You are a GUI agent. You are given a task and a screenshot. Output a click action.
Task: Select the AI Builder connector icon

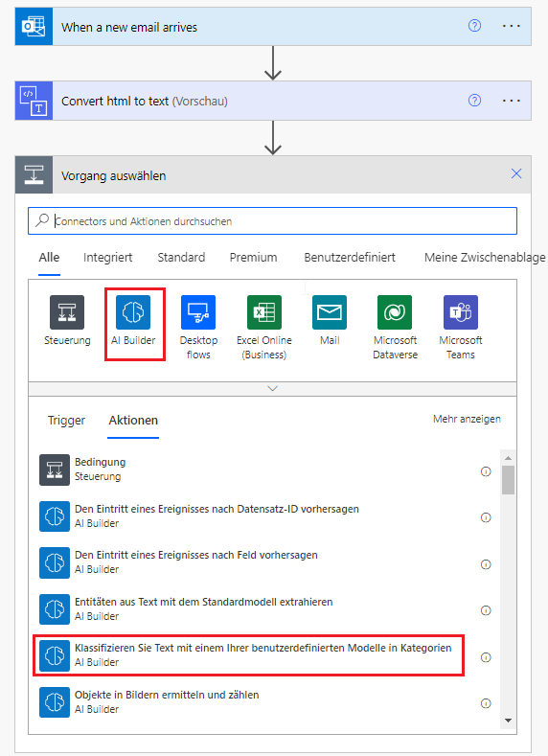[x=133, y=312]
